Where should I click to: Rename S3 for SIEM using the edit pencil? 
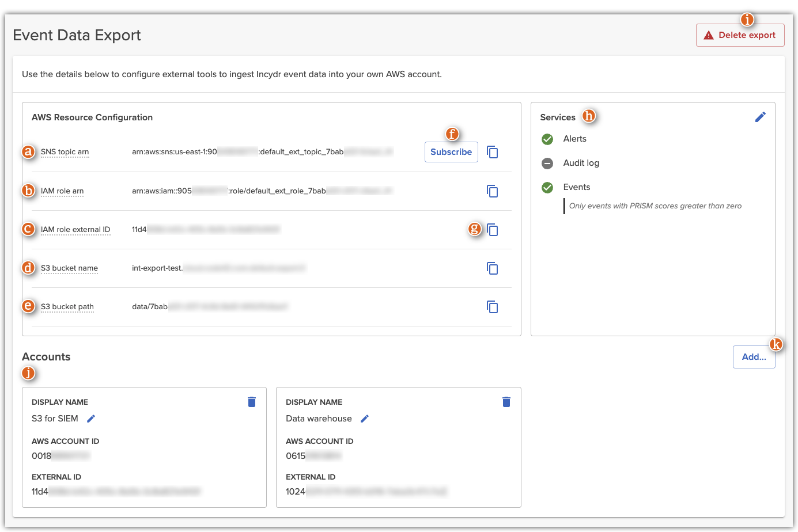tap(90, 419)
